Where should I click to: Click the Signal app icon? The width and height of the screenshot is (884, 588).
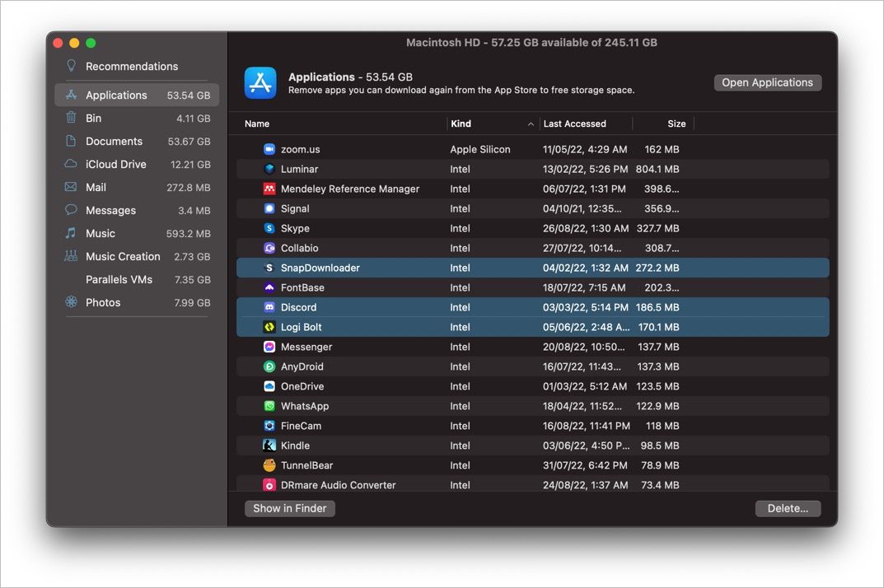[x=269, y=208]
